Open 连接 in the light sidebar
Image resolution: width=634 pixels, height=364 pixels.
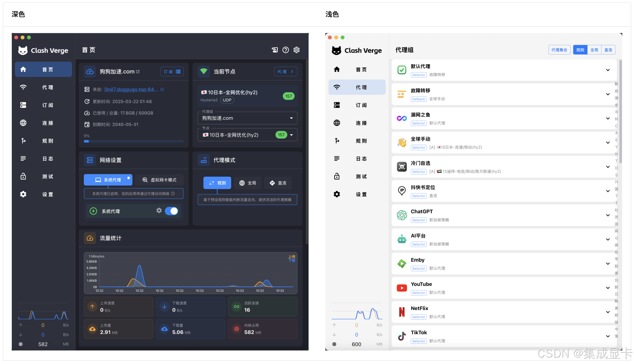357,123
